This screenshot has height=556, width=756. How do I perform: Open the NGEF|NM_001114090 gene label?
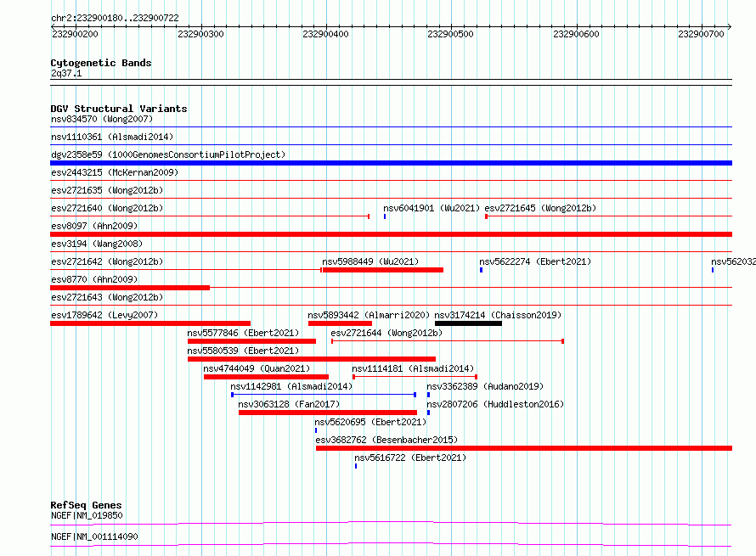click(x=94, y=536)
